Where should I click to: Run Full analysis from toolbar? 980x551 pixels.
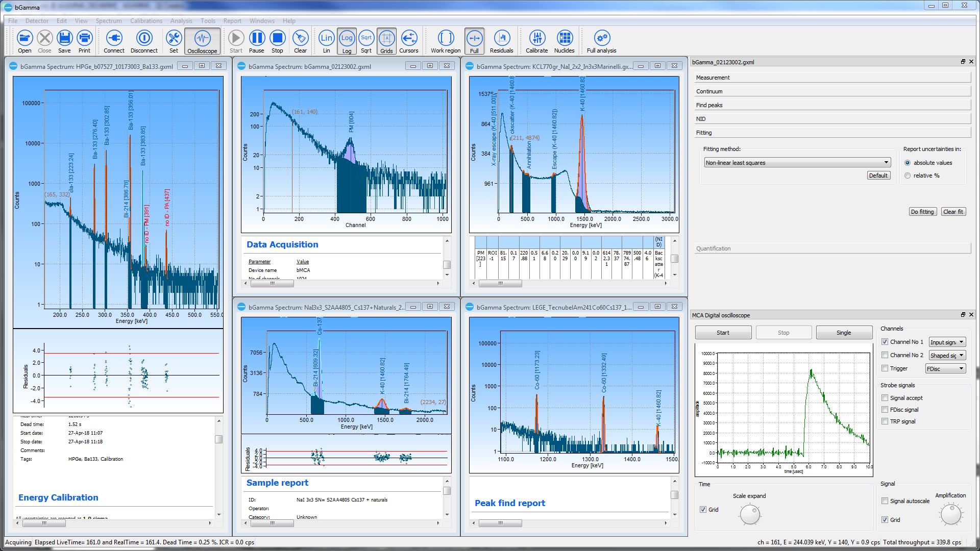click(601, 41)
